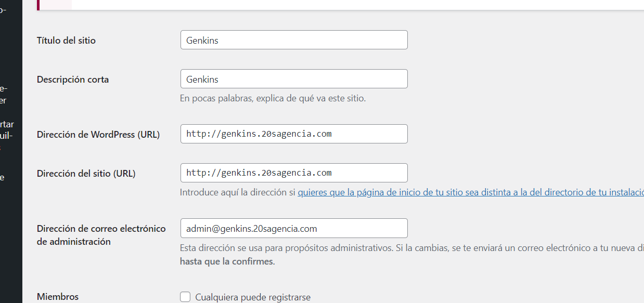Click the 'Dirección del sitio (URL)' label

86,174
